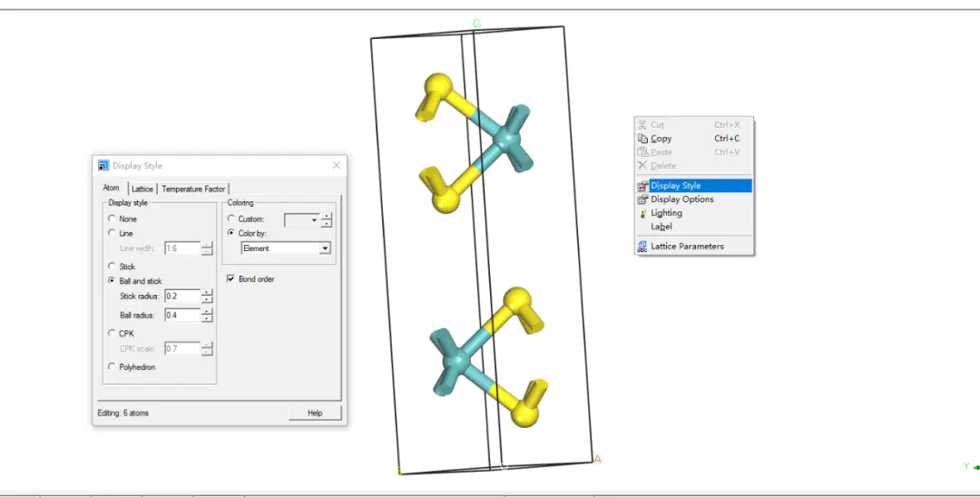
Task: Click the Delete X icon in context menu
Action: pyautogui.click(x=642, y=165)
